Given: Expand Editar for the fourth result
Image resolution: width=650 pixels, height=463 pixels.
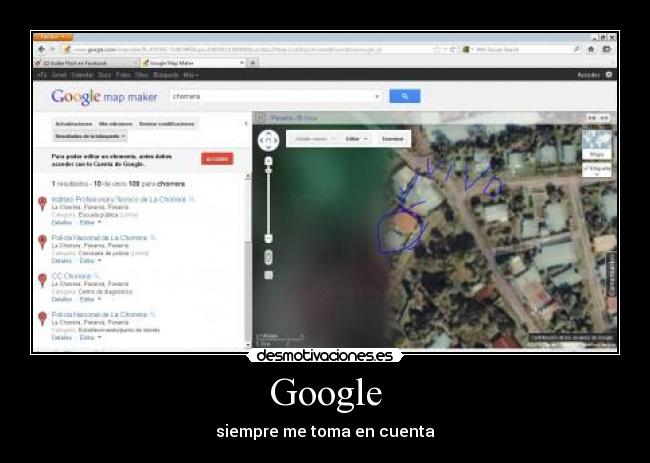Looking at the screenshot, I should [90, 338].
